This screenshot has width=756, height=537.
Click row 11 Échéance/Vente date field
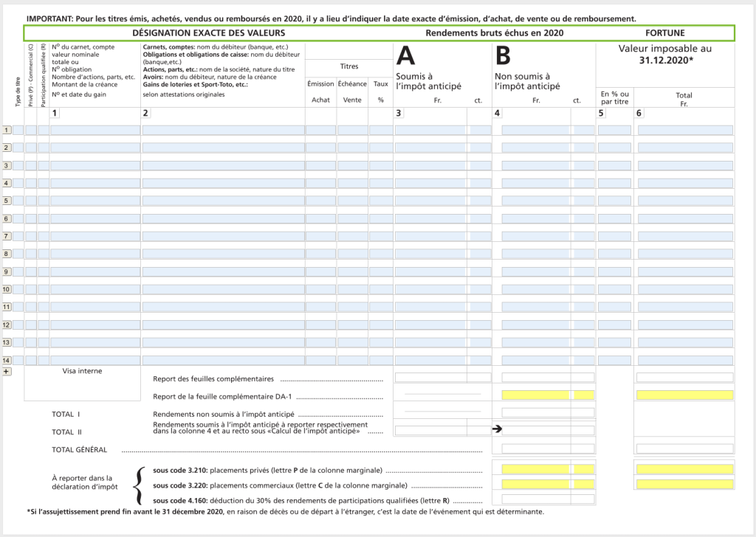tap(352, 307)
